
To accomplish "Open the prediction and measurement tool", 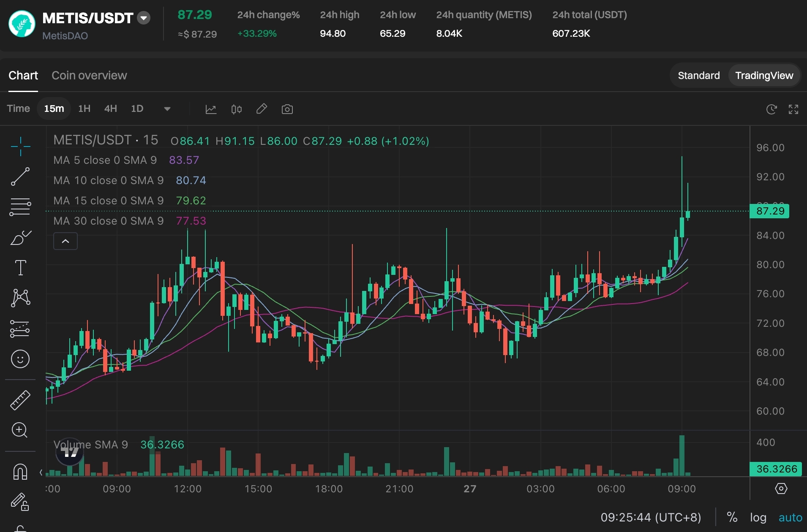I will tap(20, 328).
